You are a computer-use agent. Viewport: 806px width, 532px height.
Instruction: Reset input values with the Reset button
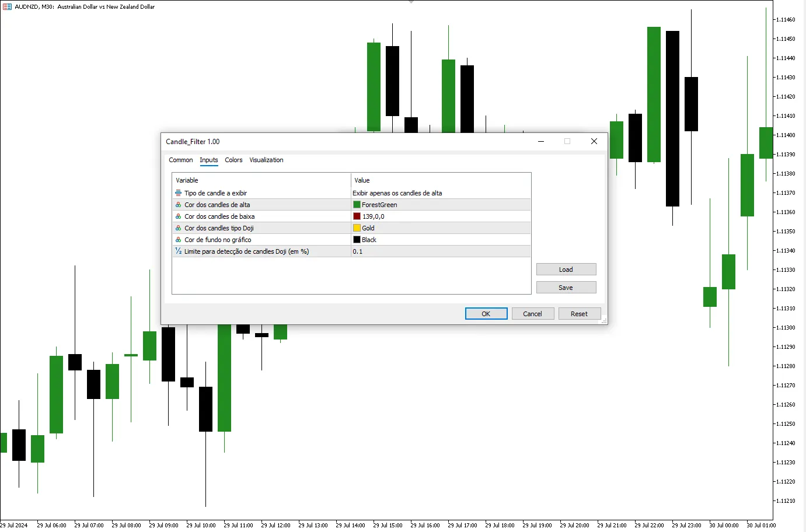(580, 314)
